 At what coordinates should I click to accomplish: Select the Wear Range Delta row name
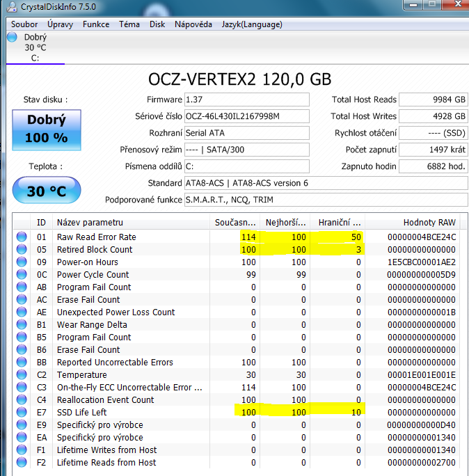92,324
